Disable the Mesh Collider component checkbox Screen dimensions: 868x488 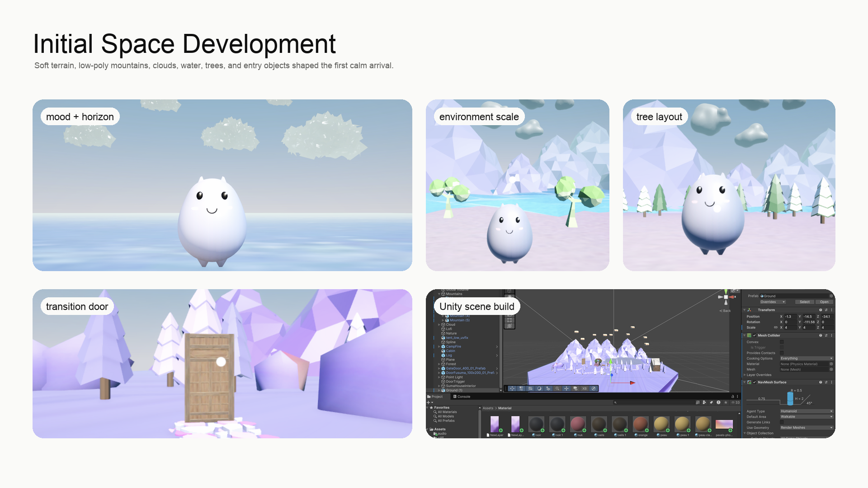[755, 335]
